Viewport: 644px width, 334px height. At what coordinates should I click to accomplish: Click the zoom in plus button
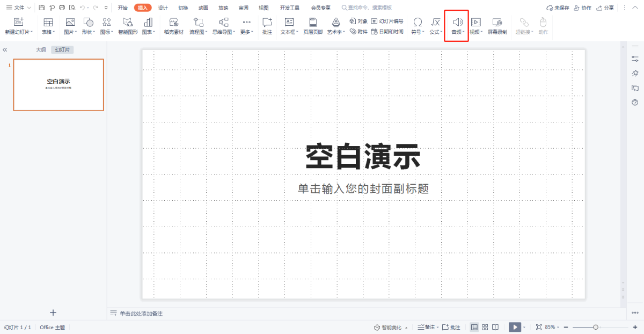pyautogui.click(x=635, y=327)
